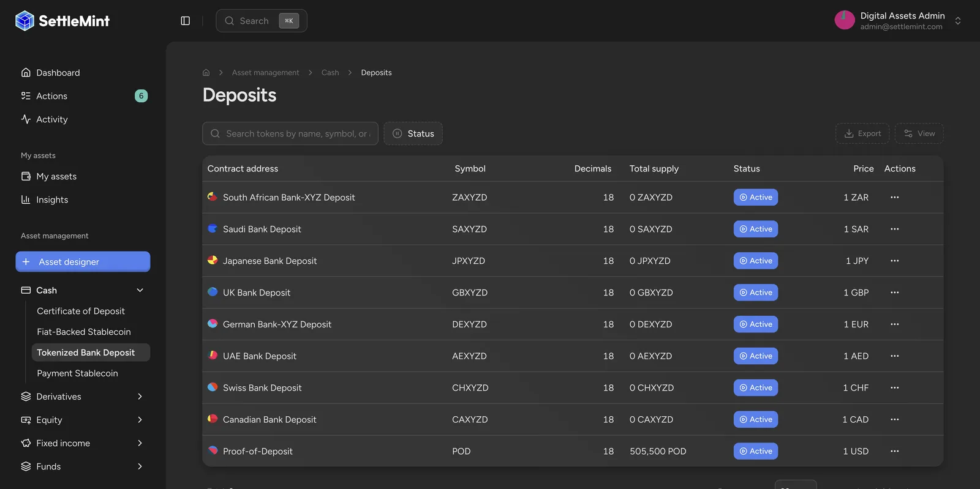980x489 pixels.
Task: Expand the Funds section chevron
Action: pos(140,466)
